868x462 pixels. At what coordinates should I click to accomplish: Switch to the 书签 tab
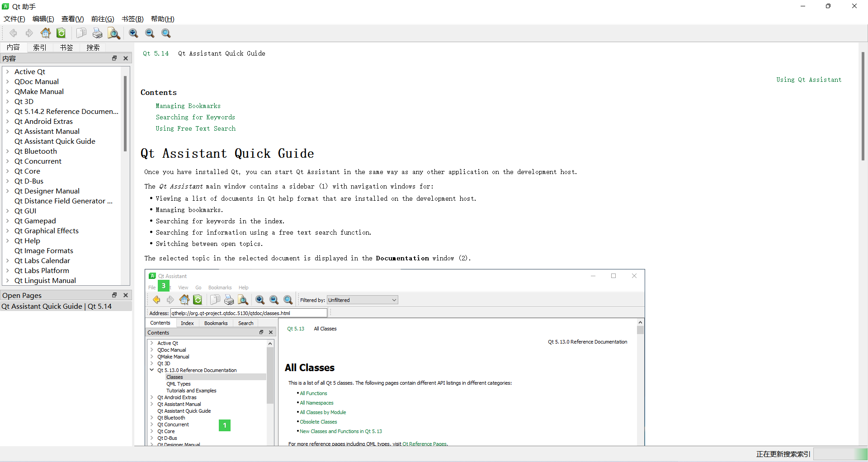(x=66, y=47)
